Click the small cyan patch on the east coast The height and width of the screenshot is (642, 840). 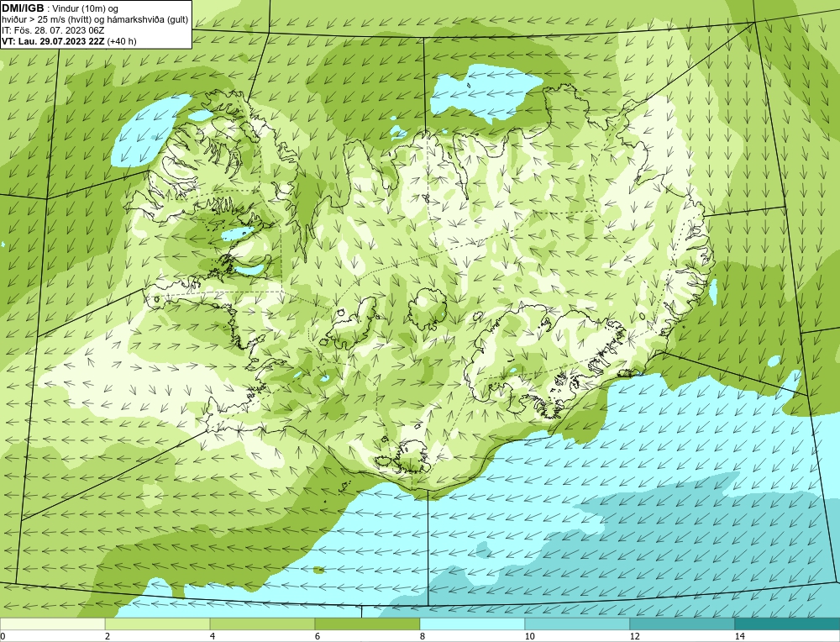point(713,291)
